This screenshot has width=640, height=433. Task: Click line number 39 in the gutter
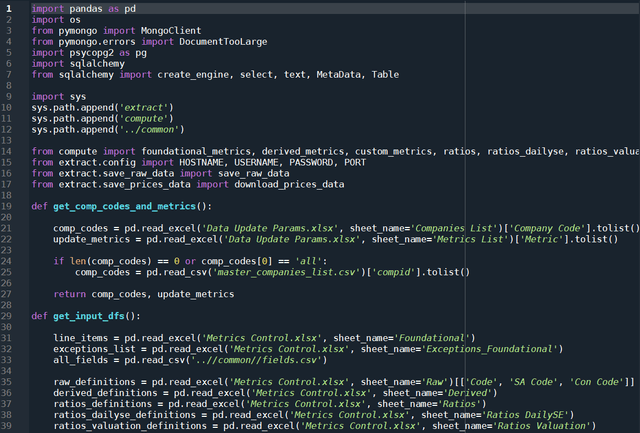[x=6, y=426]
